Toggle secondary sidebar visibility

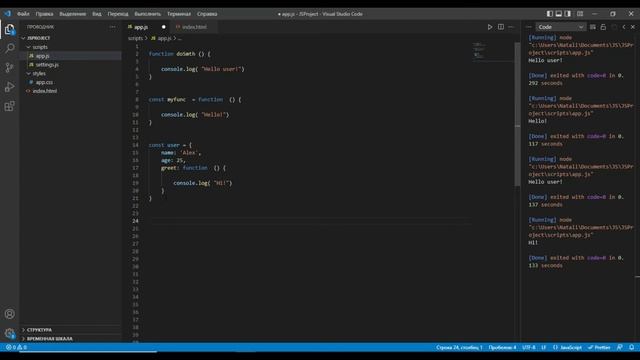coord(568,13)
